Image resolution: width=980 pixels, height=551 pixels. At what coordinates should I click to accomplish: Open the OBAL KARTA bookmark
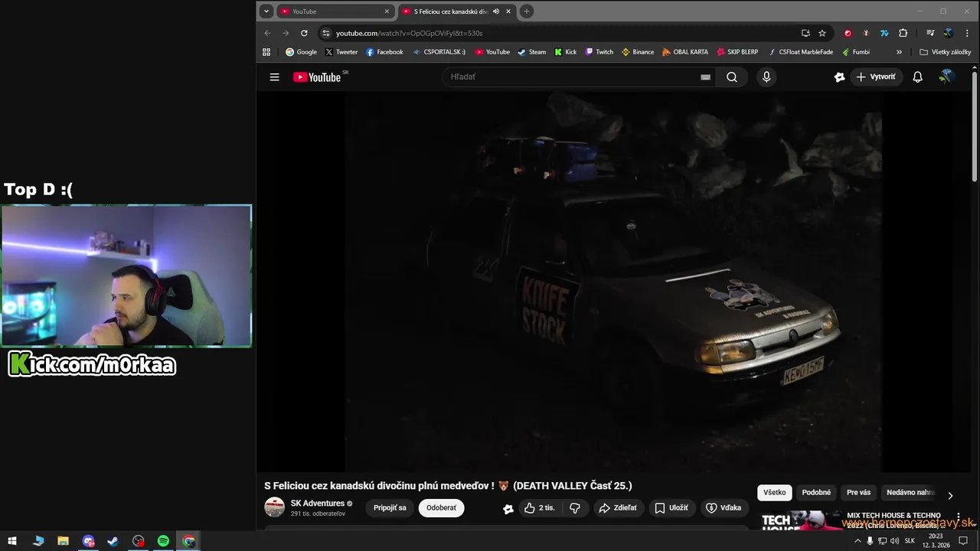coord(685,52)
